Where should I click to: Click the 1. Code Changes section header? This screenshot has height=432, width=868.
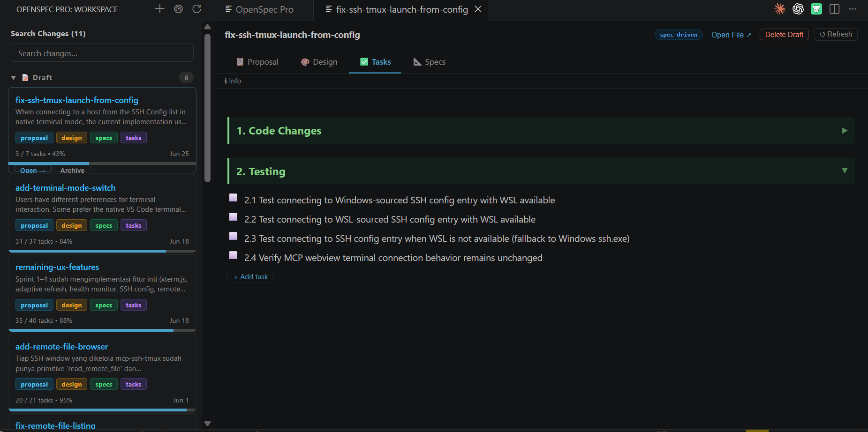541,131
